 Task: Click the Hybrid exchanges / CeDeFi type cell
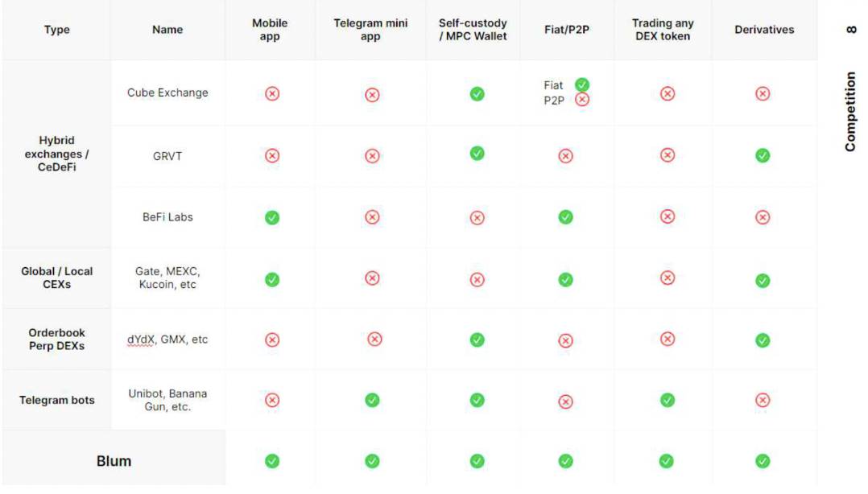56,154
